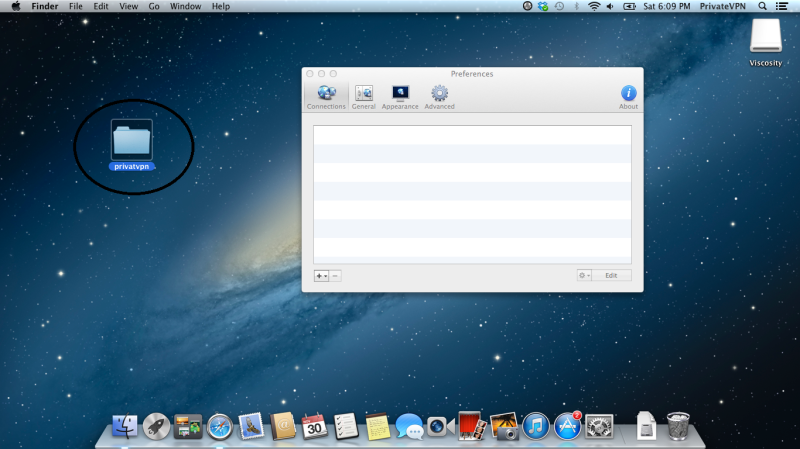
Task: Open the Appearance preferences pane
Action: (400, 96)
